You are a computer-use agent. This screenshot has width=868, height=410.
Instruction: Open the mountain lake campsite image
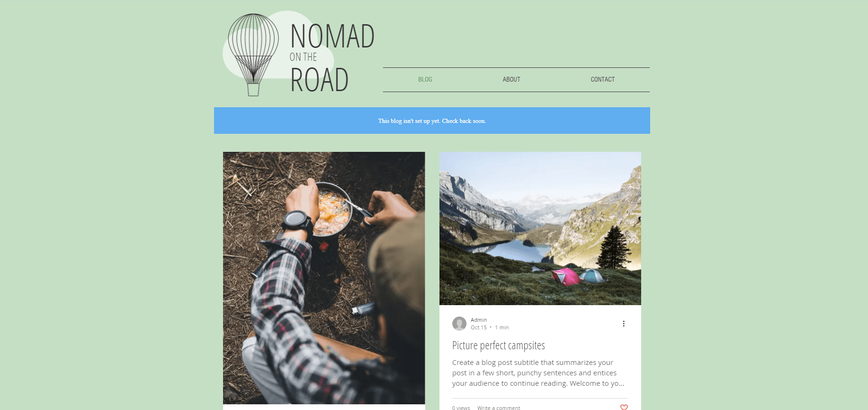[x=540, y=228]
